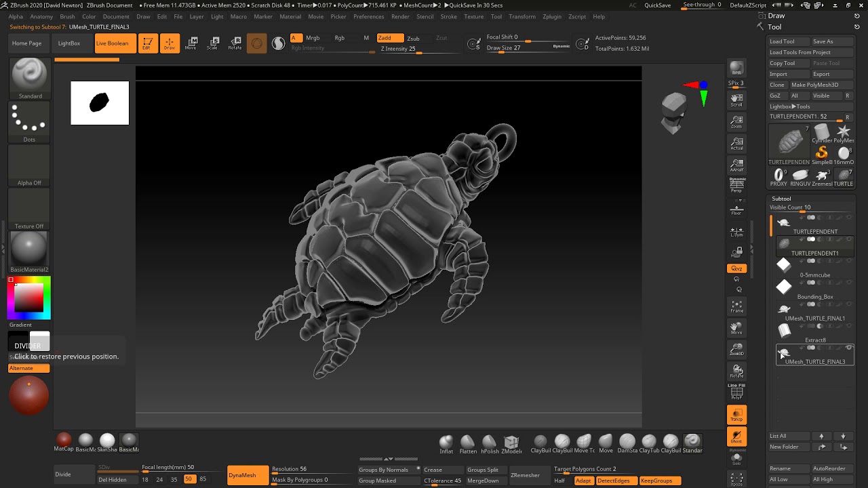This screenshot has height=488, width=868.
Task: Open the current brush picker Standard
Action: pyautogui.click(x=29, y=79)
